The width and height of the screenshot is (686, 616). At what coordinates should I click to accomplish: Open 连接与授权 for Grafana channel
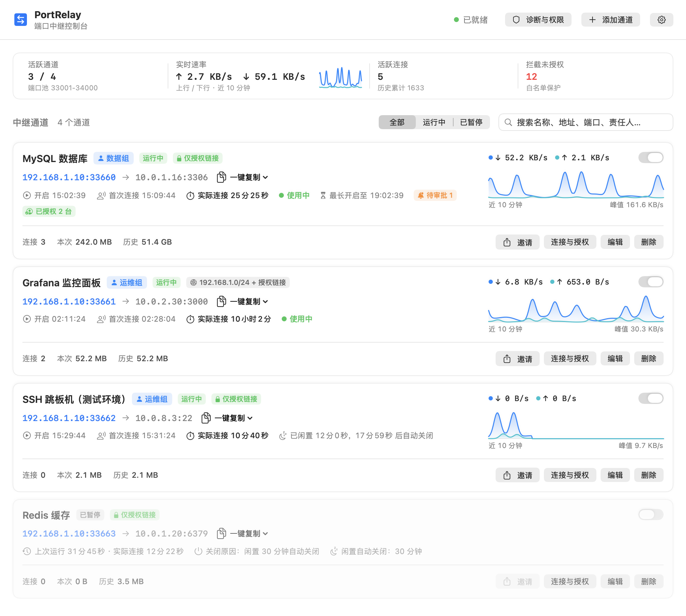[570, 358]
